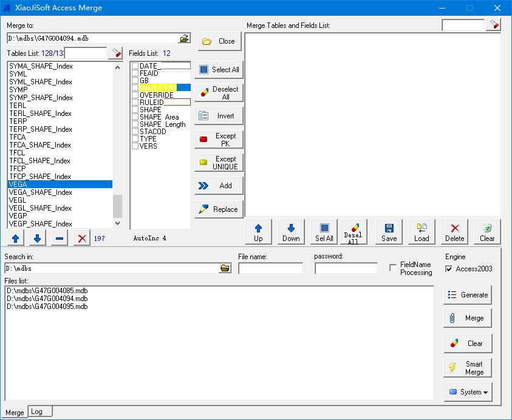
Task: Select all fields in the Fields List
Action: tap(219, 70)
